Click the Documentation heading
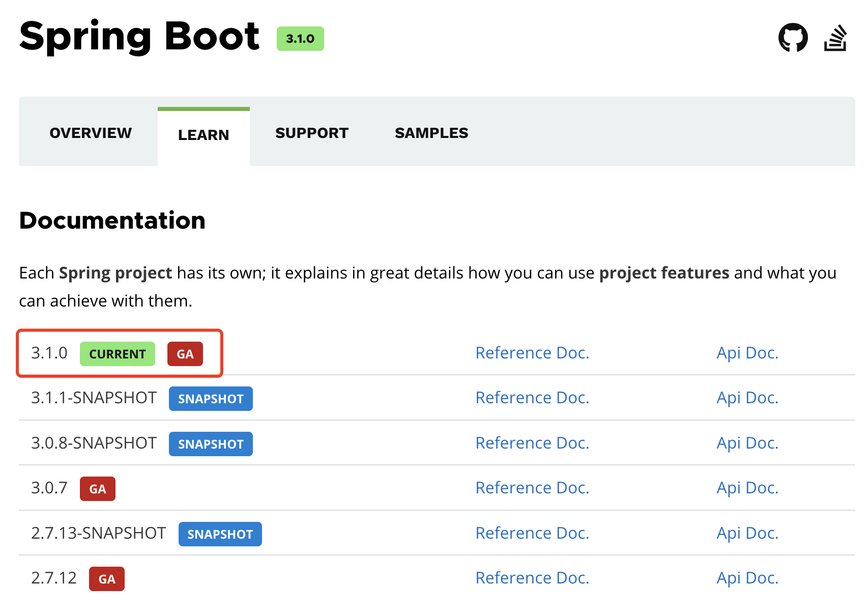868x612 pixels. (112, 220)
